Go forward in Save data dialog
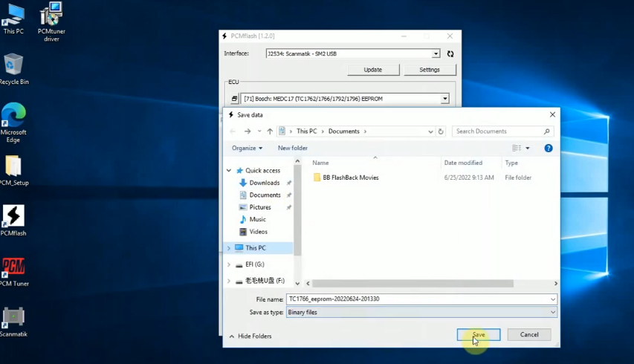This screenshot has width=634, height=364. click(248, 131)
